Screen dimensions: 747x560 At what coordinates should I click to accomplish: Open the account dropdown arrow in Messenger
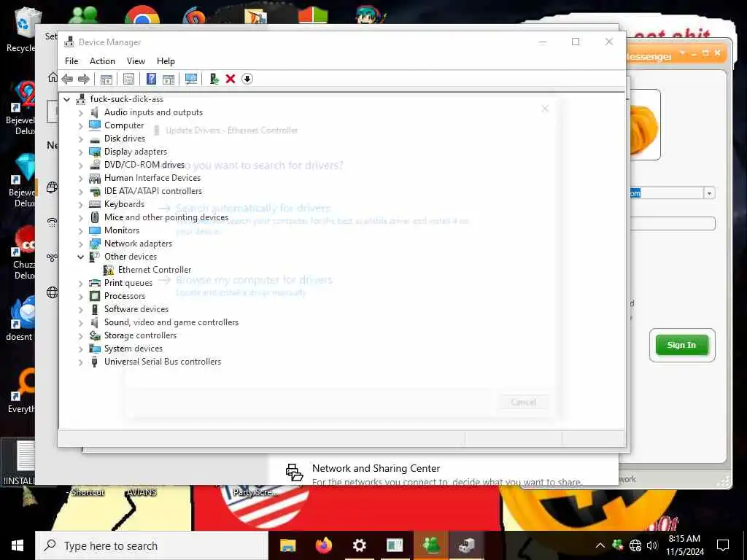709,192
